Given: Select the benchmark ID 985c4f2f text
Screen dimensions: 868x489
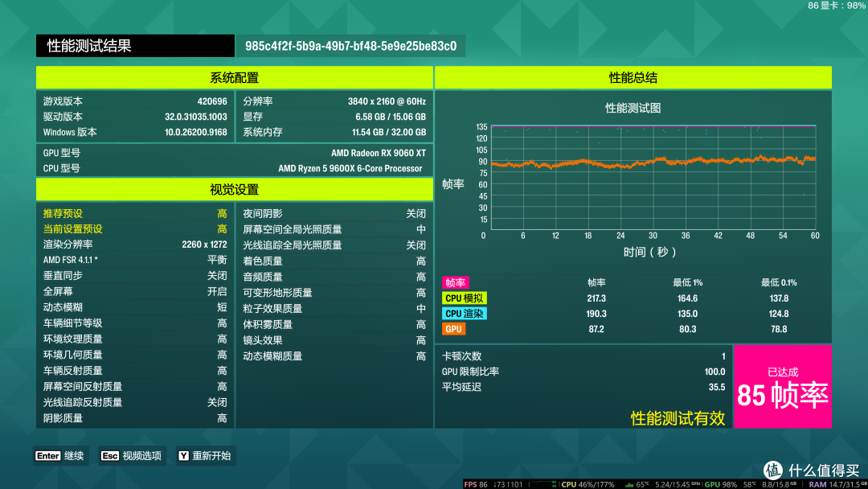Looking at the screenshot, I should click(351, 46).
